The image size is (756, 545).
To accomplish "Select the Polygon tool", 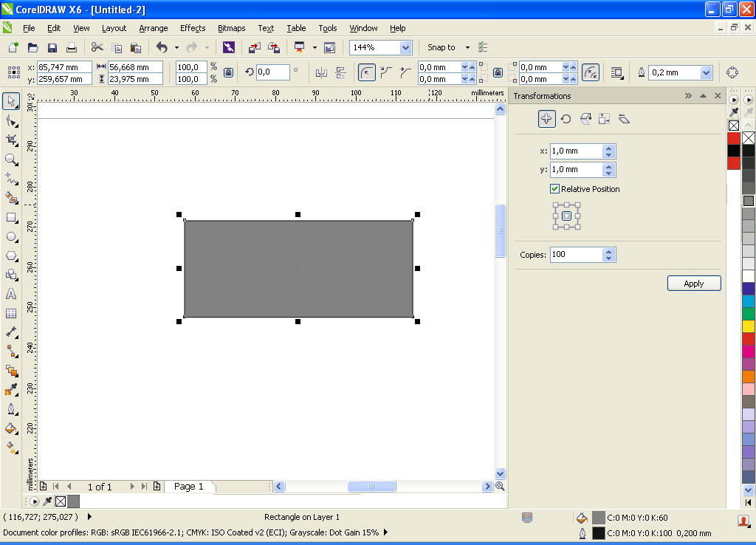I will pyautogui.click(x=11, y=256).
